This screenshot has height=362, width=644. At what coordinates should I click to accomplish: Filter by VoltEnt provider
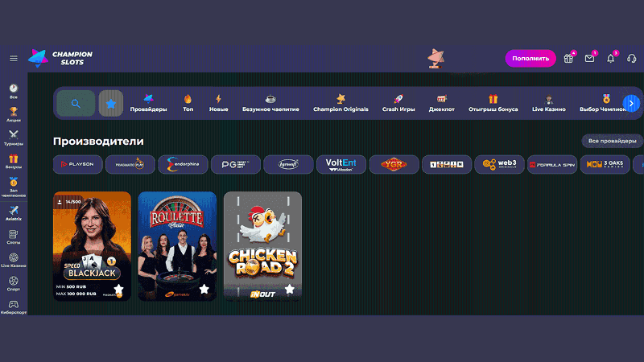tap(341, 164)
